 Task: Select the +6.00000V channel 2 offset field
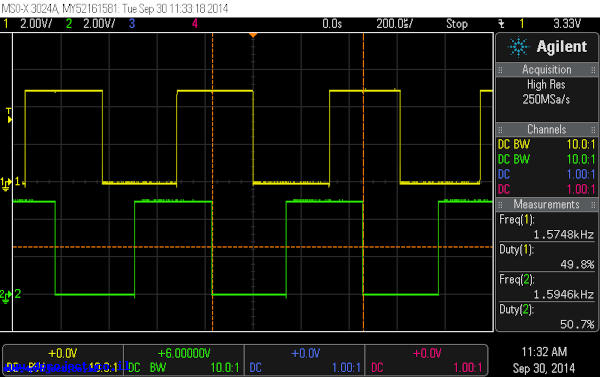184,353
